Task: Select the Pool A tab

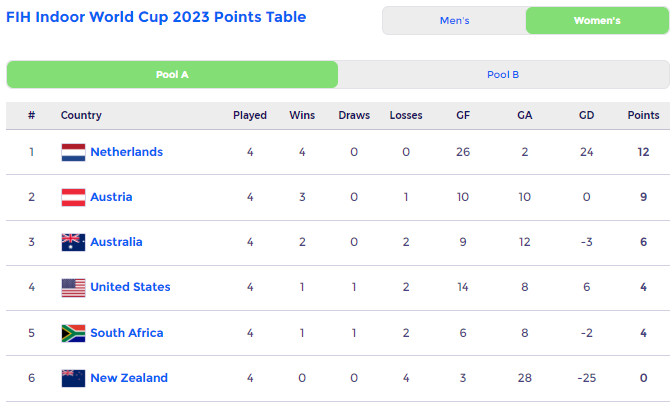Action: [x=172, y=75]
